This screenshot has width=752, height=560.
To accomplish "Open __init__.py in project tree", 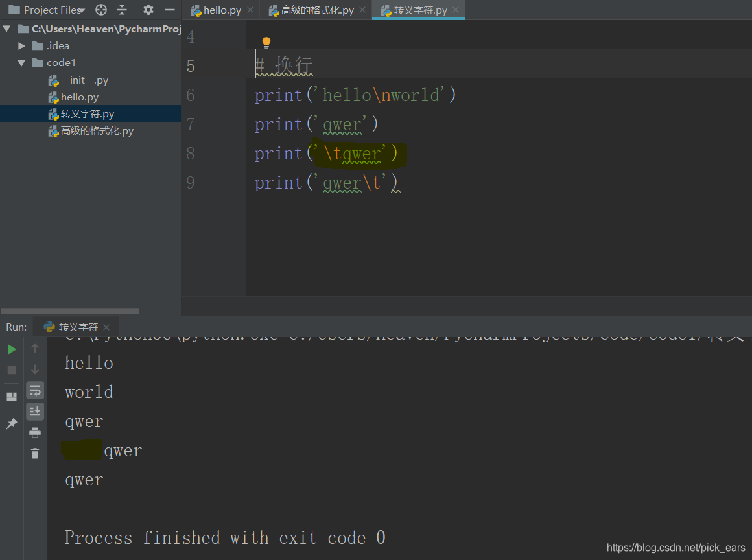I will coord(78,80).
